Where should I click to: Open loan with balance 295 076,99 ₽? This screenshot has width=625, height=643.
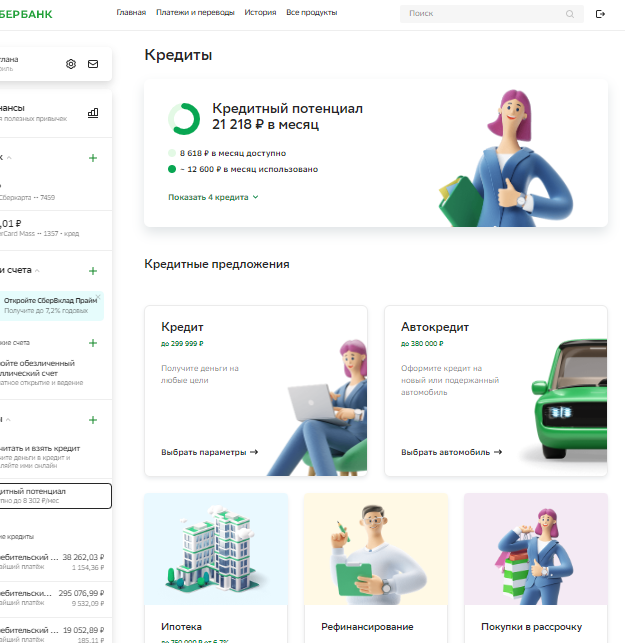point(55,598)
